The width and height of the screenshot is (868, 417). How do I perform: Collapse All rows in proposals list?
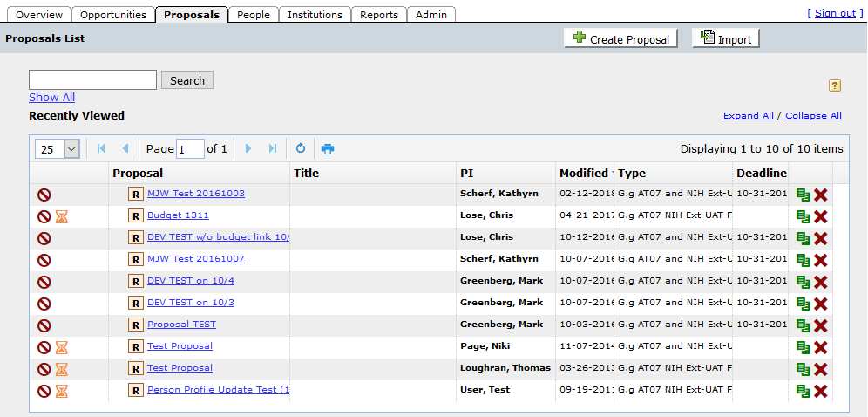pos(813,116)
